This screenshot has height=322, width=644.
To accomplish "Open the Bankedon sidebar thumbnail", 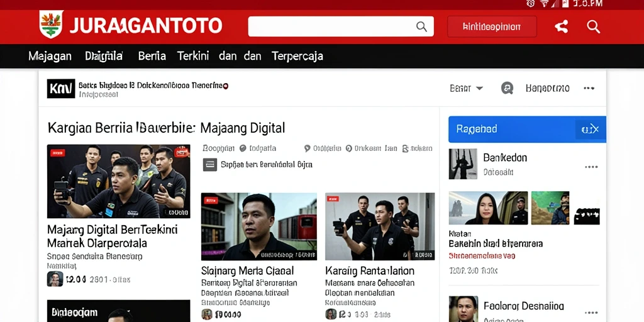I will coord(463,164).
